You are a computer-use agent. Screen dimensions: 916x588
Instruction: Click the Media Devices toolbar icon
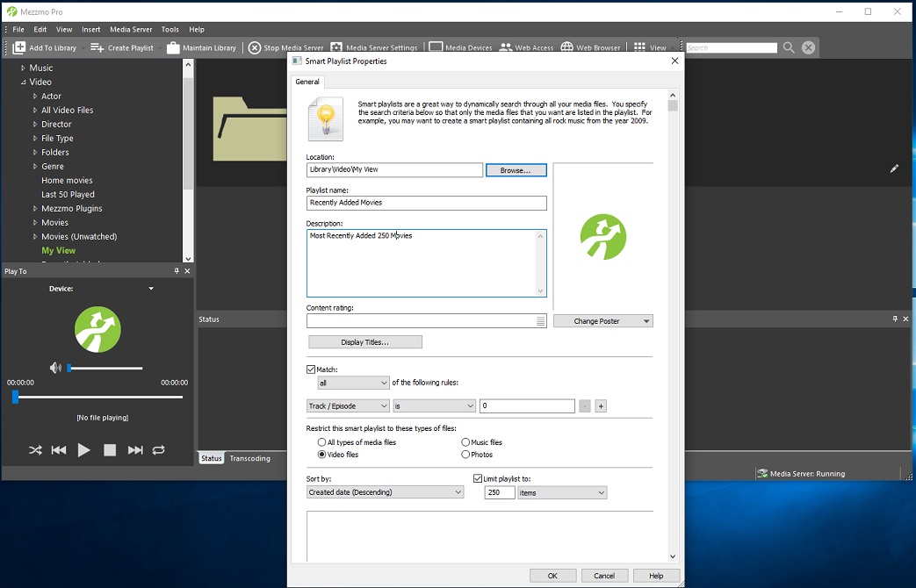click(x=436, y=48)
